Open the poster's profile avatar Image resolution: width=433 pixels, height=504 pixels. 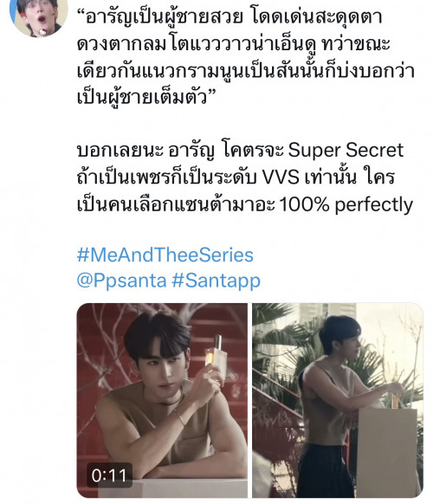click(x=39, y=16)
